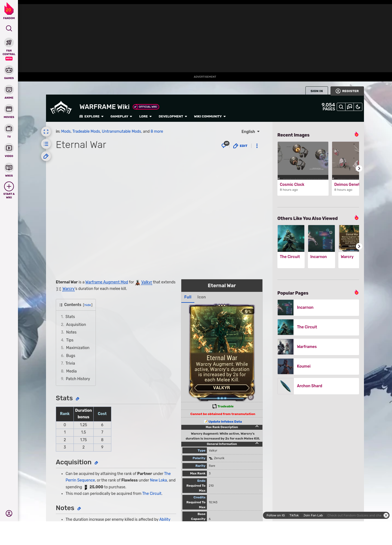Click floating edit pencil icon
The height and width of the screenshot is (545, 392).
46,156
